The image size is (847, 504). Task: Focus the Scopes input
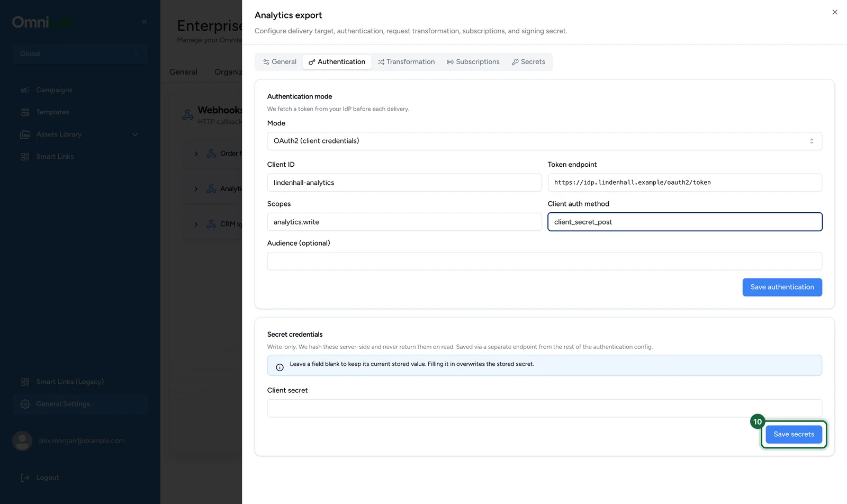404,222
